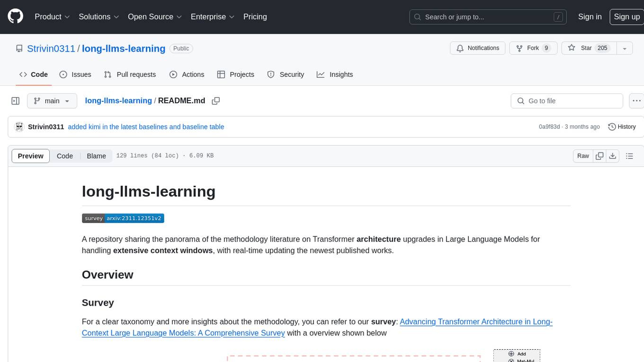Click the '129 lines (84 loc) · 6.09 KB' file info
The width and height of the screenshot is (644, 362).
[x=165, y=156]
